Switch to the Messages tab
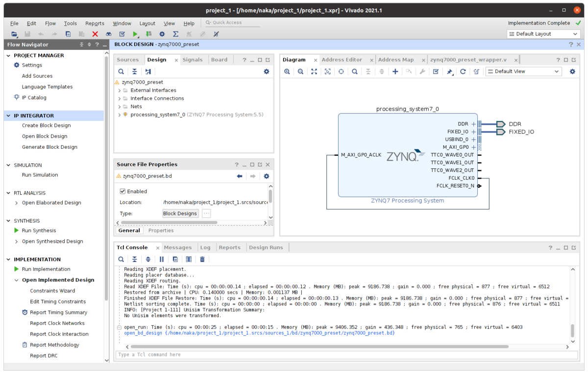The image size is (588, 374). pos(178,248)
